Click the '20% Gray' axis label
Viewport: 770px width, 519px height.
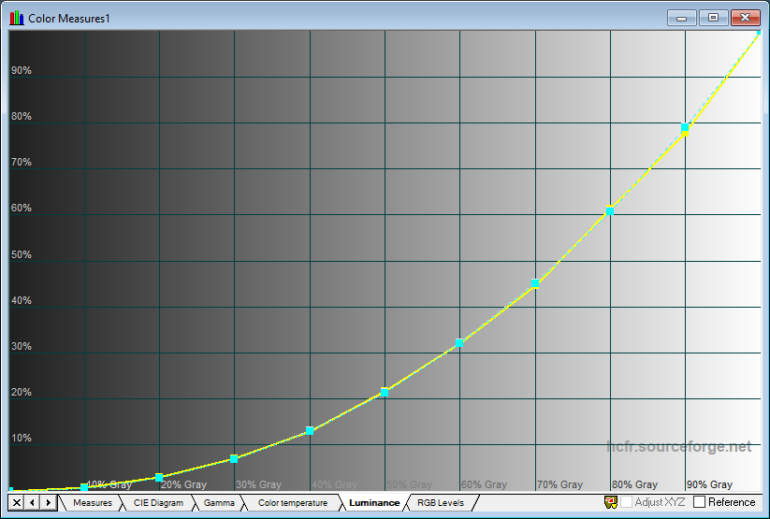(184, 485)
